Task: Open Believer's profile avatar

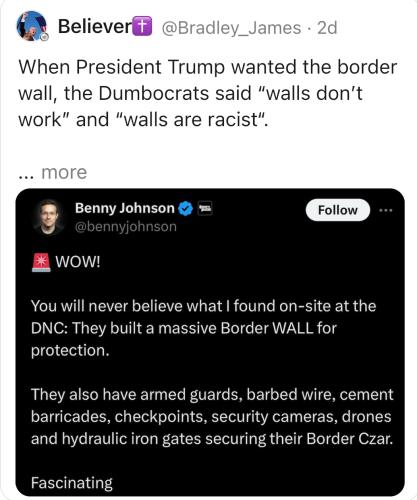Action: coord(32,26)
